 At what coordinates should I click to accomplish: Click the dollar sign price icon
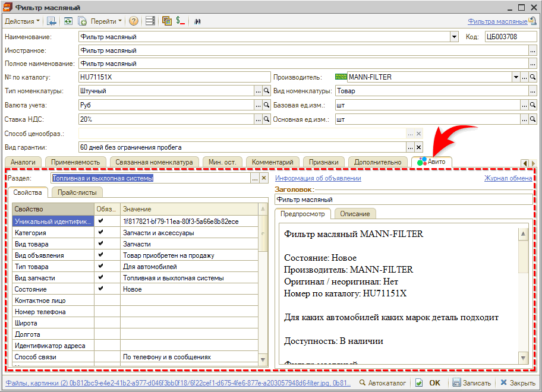coord(180,21)
